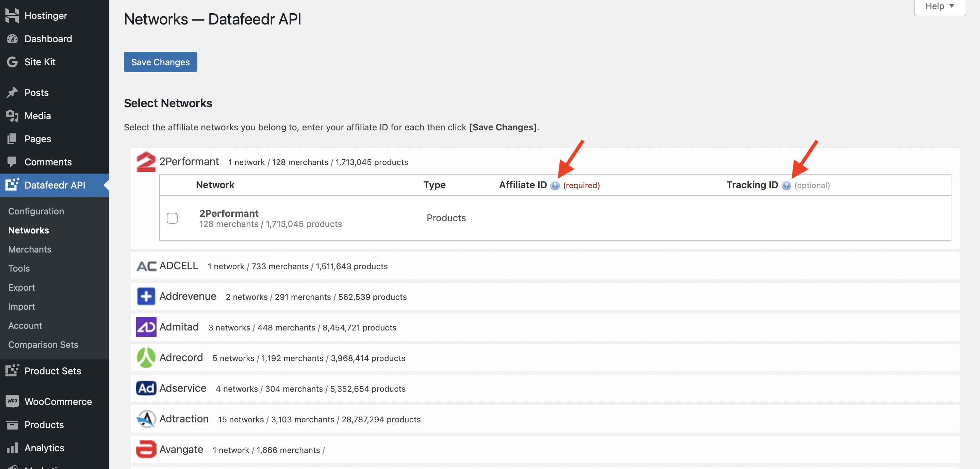The width and height of the screenshot is (980, 469).
Task: Click the blue Addrevenue plus logo
Action: (x=146, y=296)
